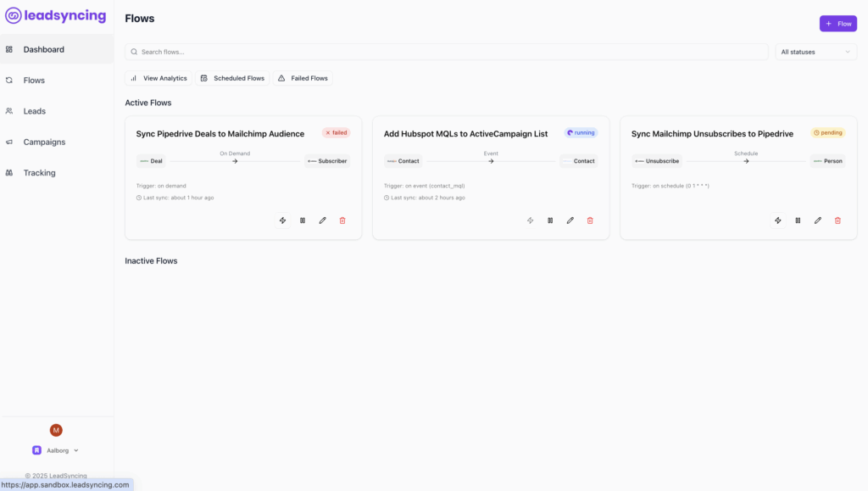868x491 pixels.
Task: Click the Inactive Flows heading
Action: [x=151, y=260]
